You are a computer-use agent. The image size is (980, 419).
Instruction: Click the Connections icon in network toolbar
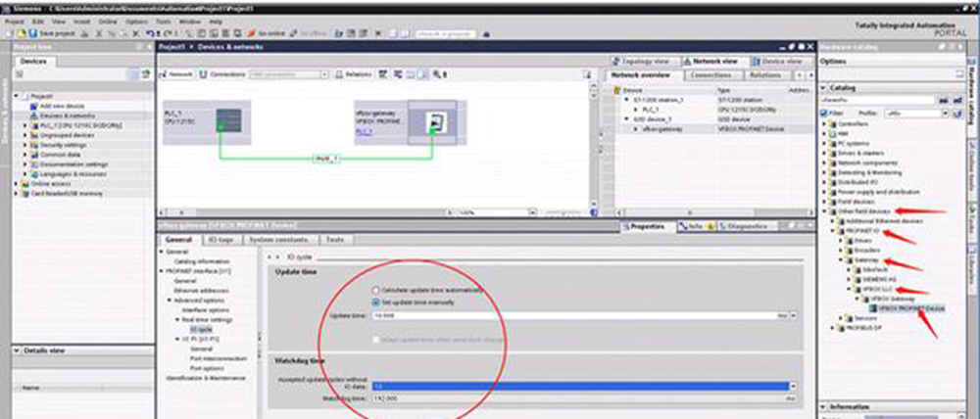click(x=203, y=74)
